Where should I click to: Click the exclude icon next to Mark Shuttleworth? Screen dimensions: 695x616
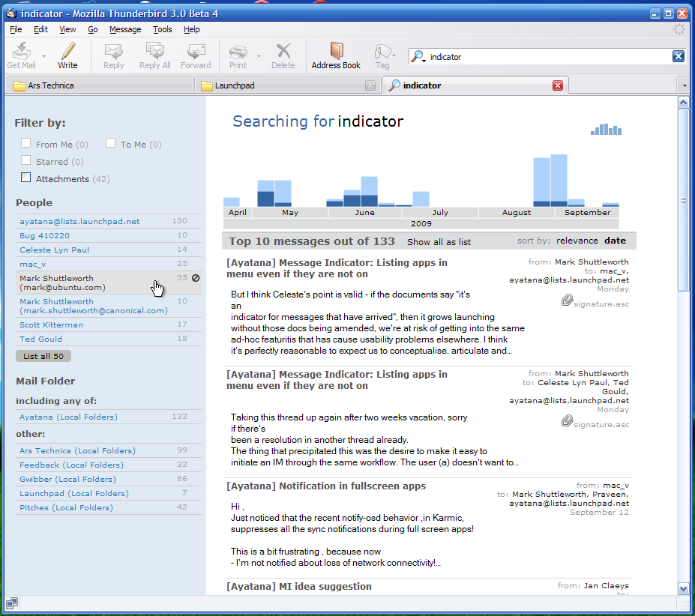pyautogui.click(x=196, y=278)
